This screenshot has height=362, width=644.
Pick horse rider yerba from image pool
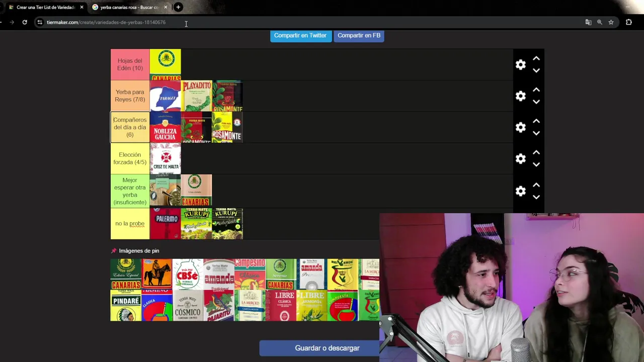point(157,275)
